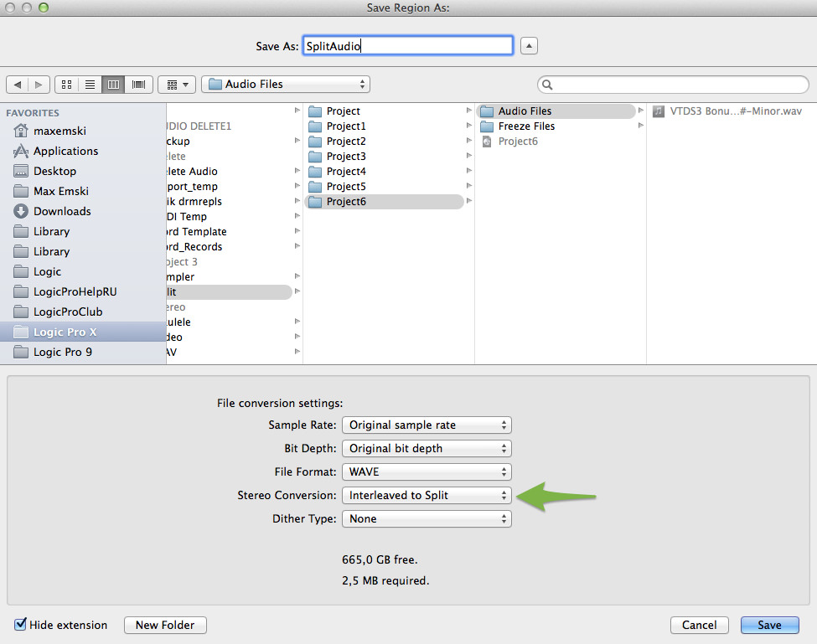
Task: Switch to Cover Flow view
Action: click(x=137, y=84)
